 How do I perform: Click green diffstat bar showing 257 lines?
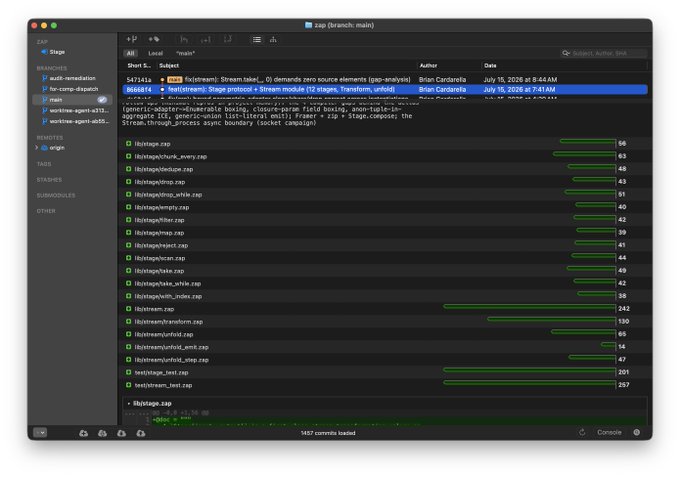pyautogui.click(x=529, y=383)
